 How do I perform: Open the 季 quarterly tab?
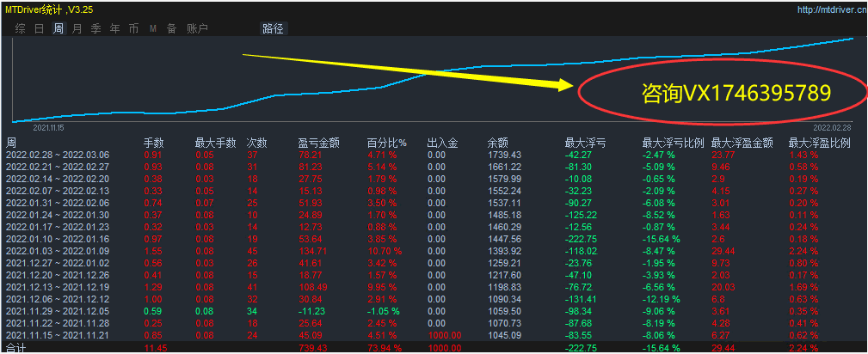pos(95,28)
